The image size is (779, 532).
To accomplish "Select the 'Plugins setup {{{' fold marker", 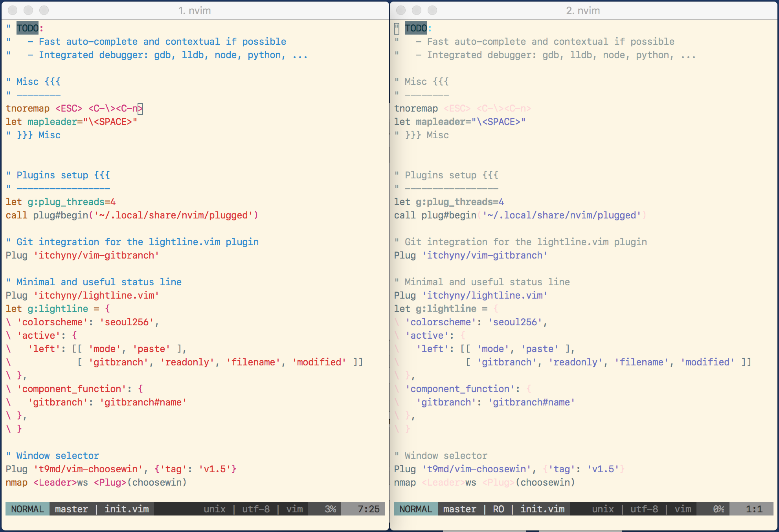I will [57, 175].
